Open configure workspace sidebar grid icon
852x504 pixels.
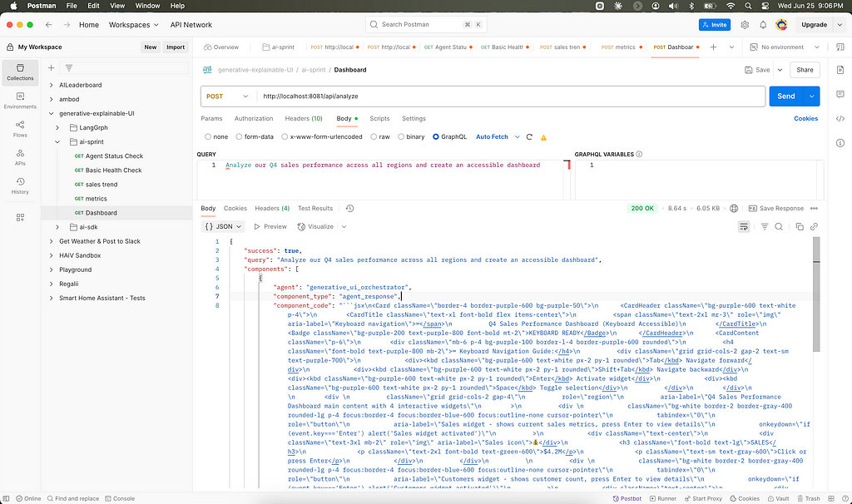pyautogui.click(x=20, y=217)
